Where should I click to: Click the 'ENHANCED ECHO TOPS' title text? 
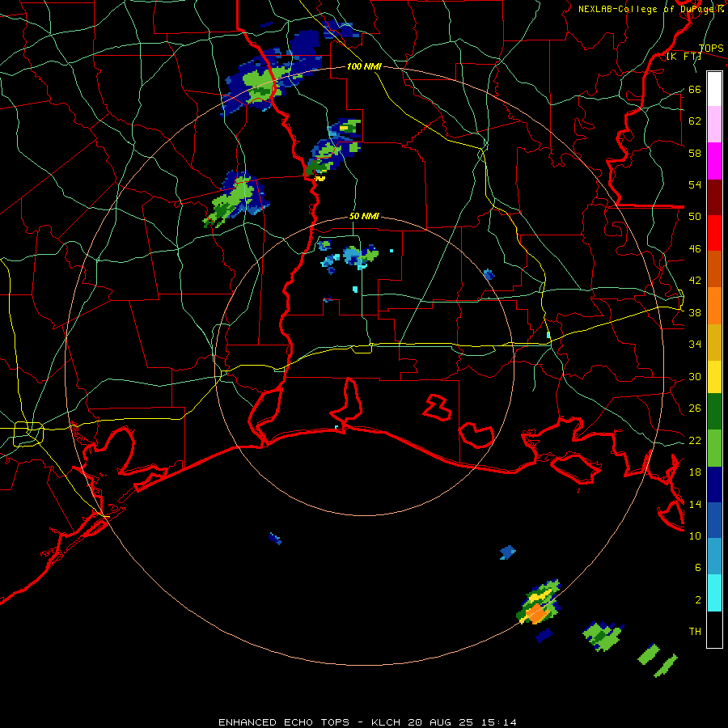(x=284, y=722)
